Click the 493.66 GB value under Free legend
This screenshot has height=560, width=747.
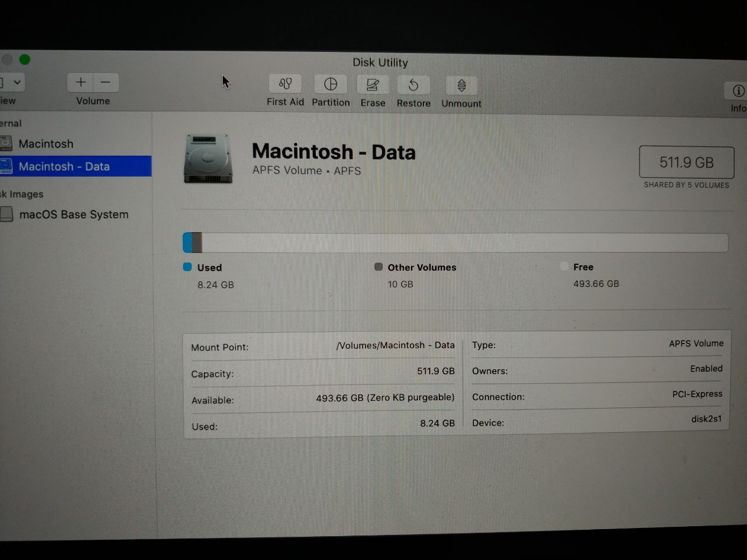pos(596,283)
